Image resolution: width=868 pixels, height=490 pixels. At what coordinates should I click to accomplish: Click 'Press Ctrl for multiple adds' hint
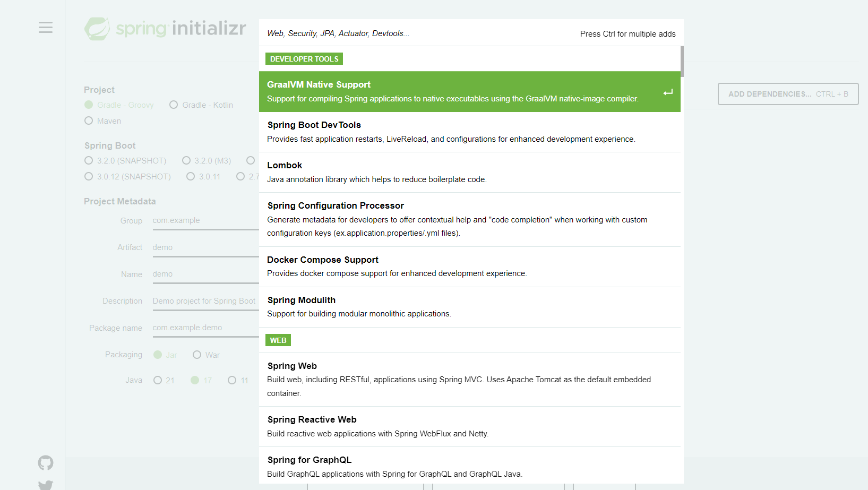(628, 34)
